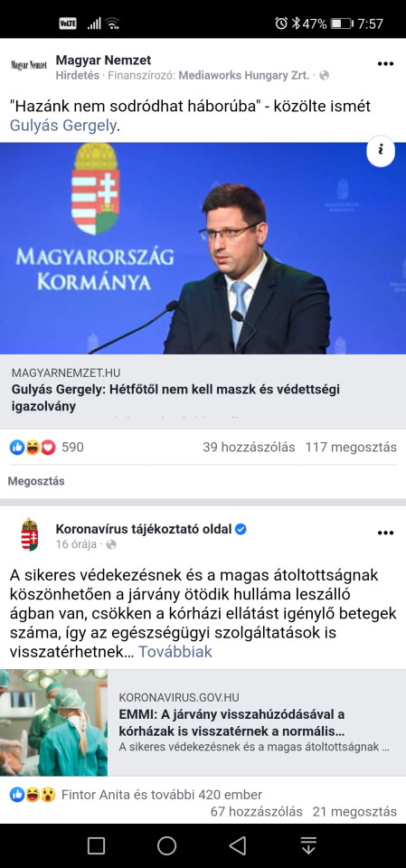Tap the Megosztás share button
The height and width of the screenshot is (868, 406).
tap(36, 481)
